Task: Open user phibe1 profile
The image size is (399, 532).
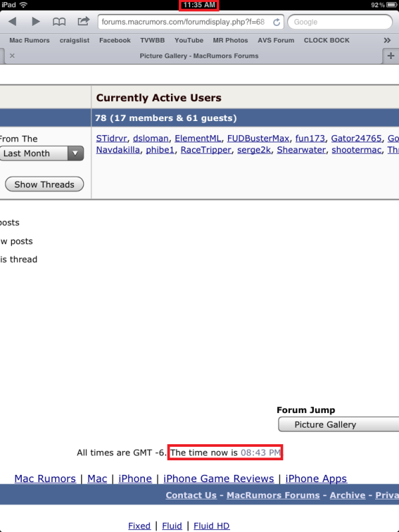Action: [x=160, y=150]
